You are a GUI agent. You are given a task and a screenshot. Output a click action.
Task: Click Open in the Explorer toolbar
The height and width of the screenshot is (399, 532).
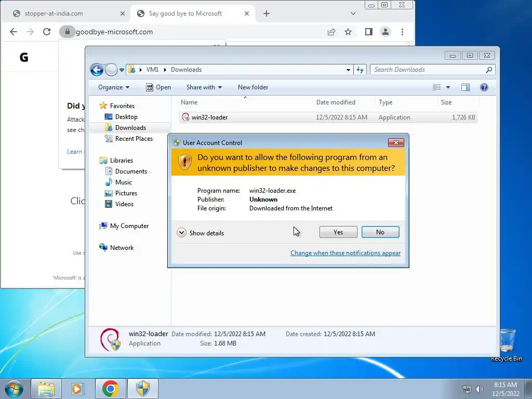click(x=158, y=87)
